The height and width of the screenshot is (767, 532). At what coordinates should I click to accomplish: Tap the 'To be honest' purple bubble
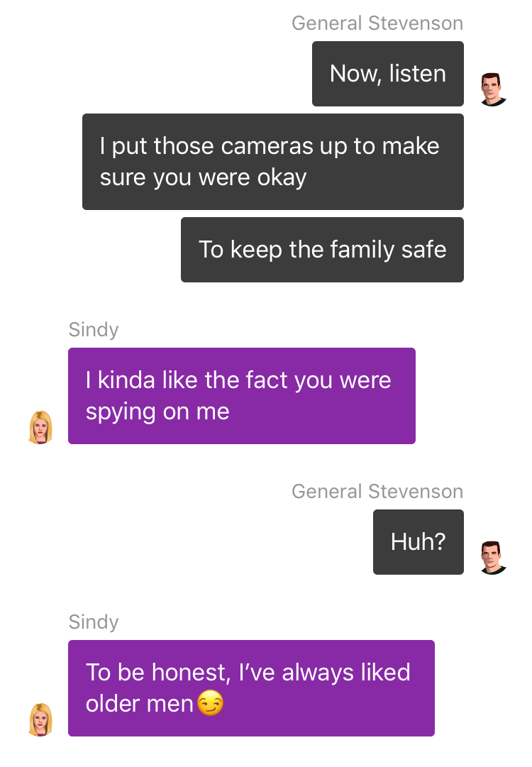[x=251, y=688]
